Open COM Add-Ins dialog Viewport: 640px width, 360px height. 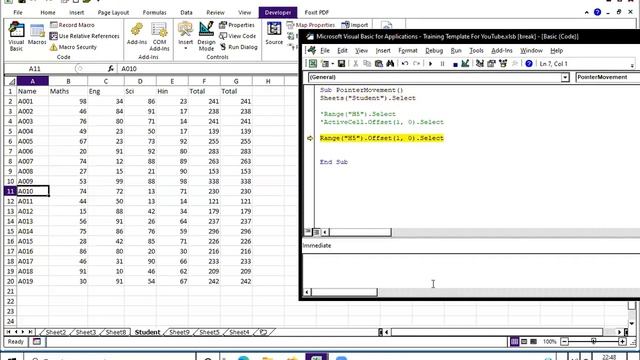[159, 37]
